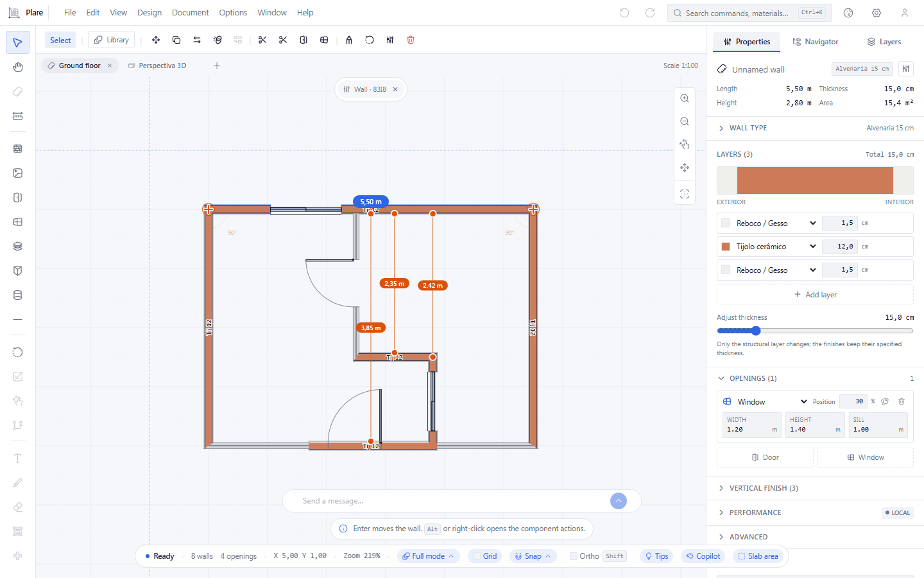
Task: Open wall settings sliders icon beside Alvenaria tag
Action: point(906,69)
